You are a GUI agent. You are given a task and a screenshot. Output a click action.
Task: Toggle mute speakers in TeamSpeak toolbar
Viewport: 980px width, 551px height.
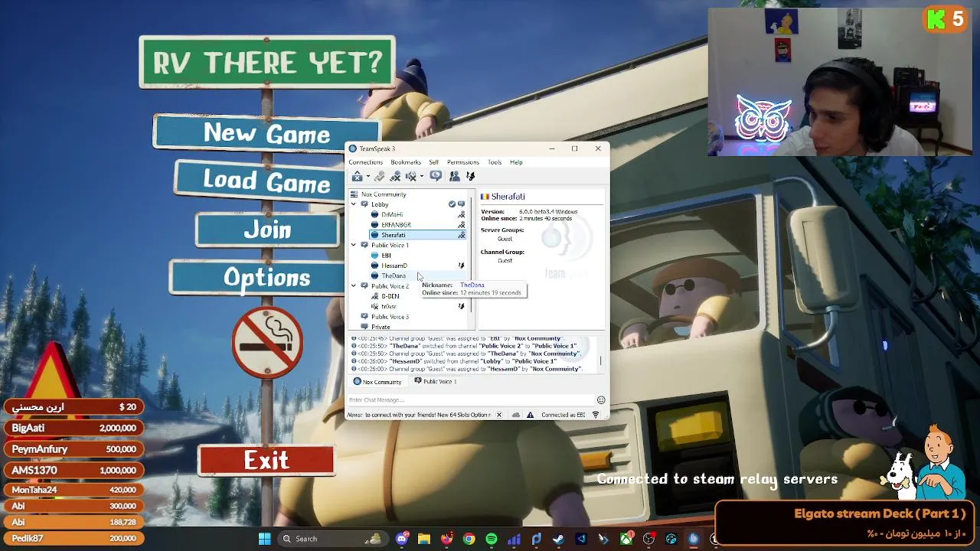tap(411, 177)
